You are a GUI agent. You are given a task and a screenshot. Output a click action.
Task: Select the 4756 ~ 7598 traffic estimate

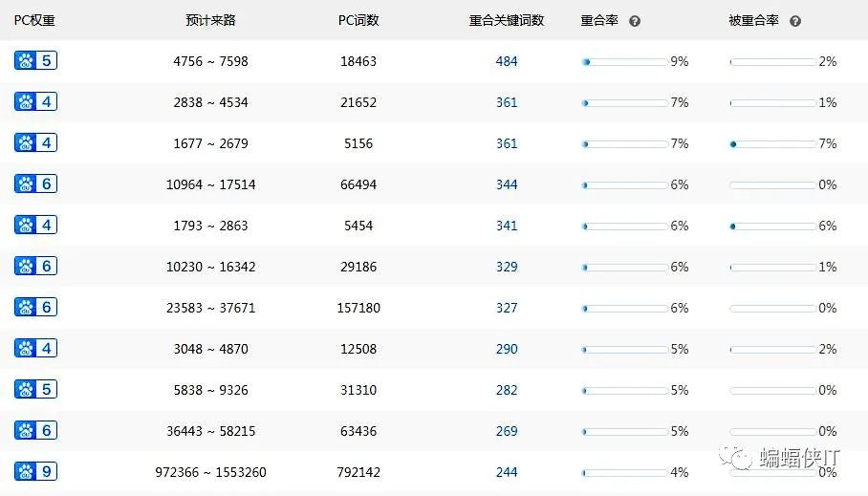210,61
